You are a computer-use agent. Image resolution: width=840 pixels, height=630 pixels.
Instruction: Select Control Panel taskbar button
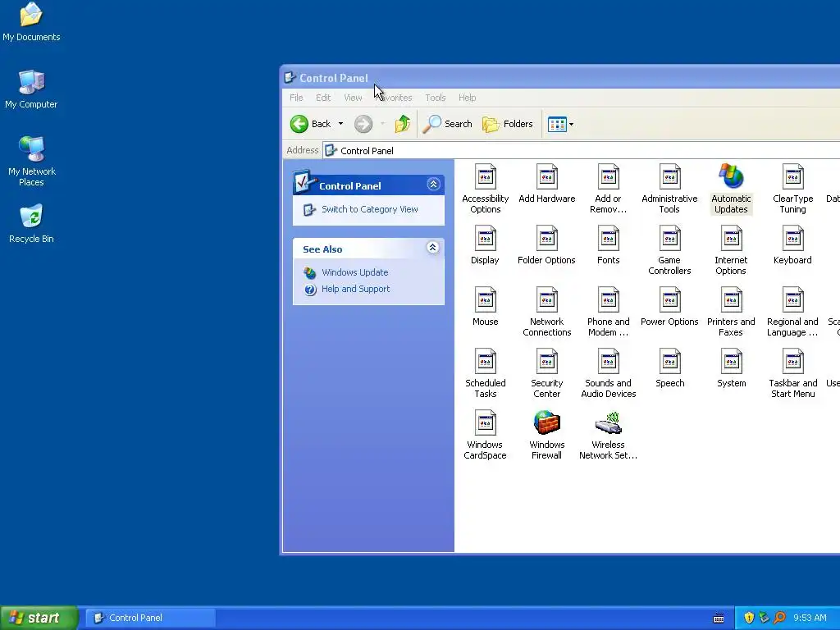point(150,618)
